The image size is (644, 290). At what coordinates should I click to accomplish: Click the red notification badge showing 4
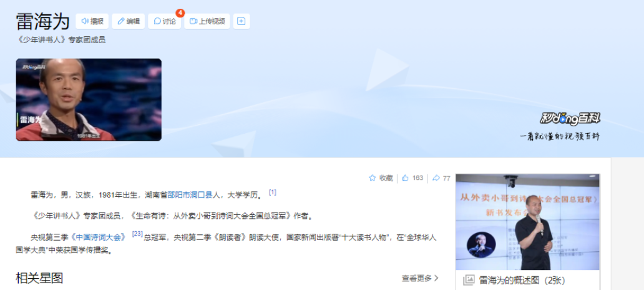point(180,12)
